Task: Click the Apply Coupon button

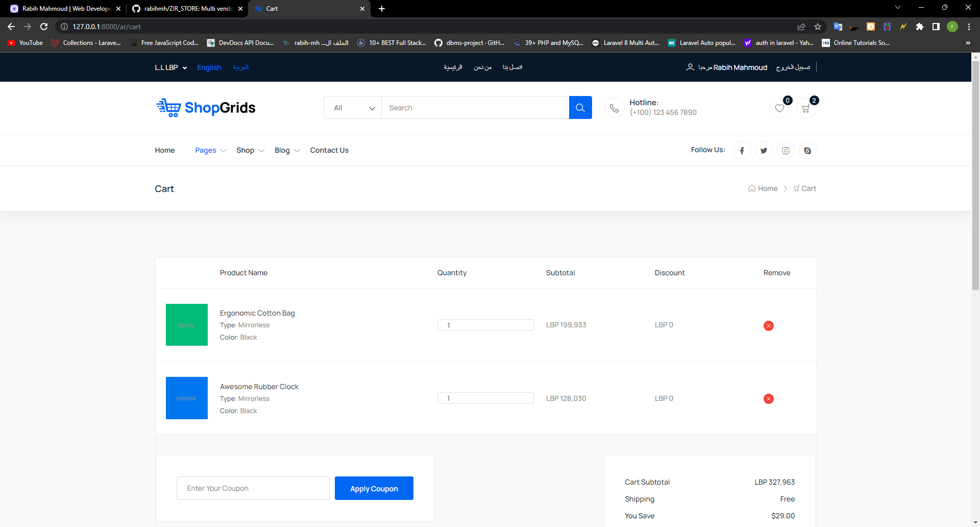Action: click(x=374, y=488)
